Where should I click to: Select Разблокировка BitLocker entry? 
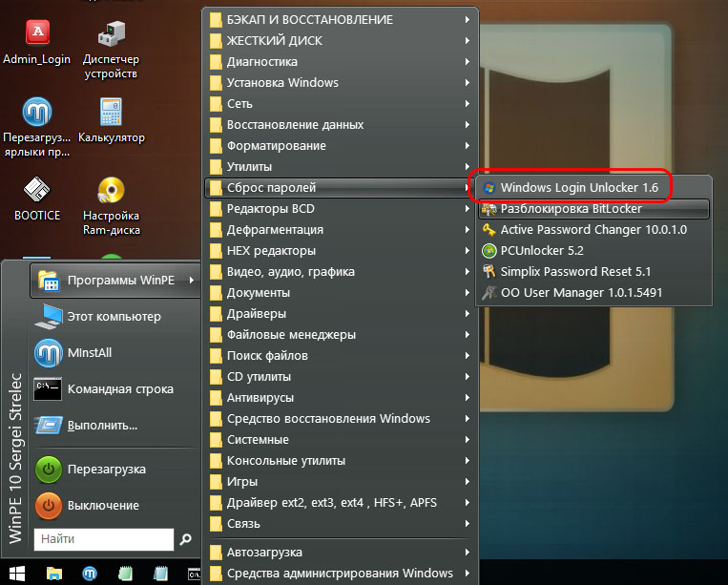(x=593, y=209)
